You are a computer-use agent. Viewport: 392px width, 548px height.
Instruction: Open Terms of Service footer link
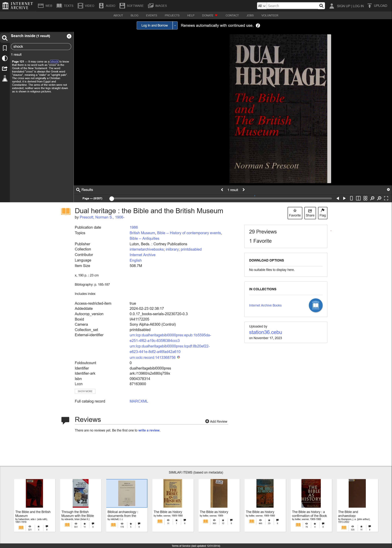[196, 546]
